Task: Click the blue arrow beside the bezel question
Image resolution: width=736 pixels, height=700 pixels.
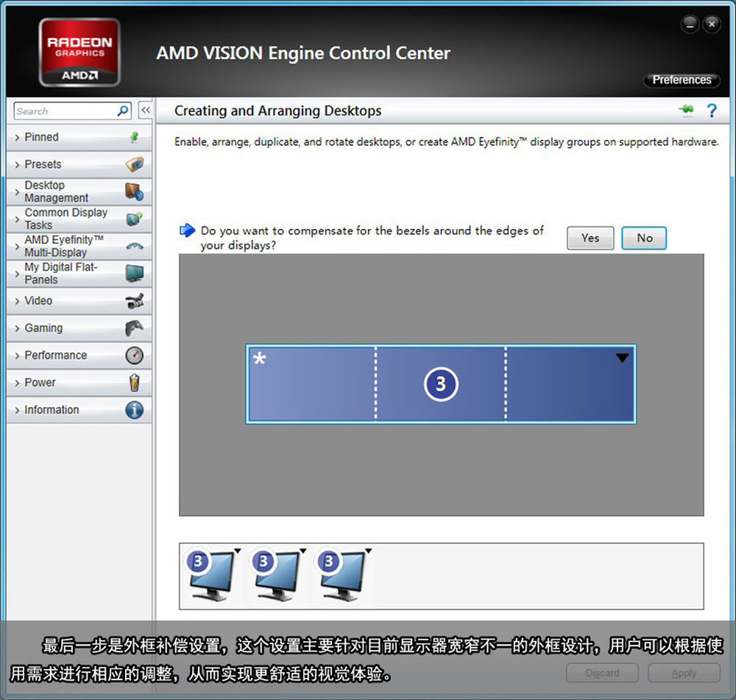Action: pos(187,230)
